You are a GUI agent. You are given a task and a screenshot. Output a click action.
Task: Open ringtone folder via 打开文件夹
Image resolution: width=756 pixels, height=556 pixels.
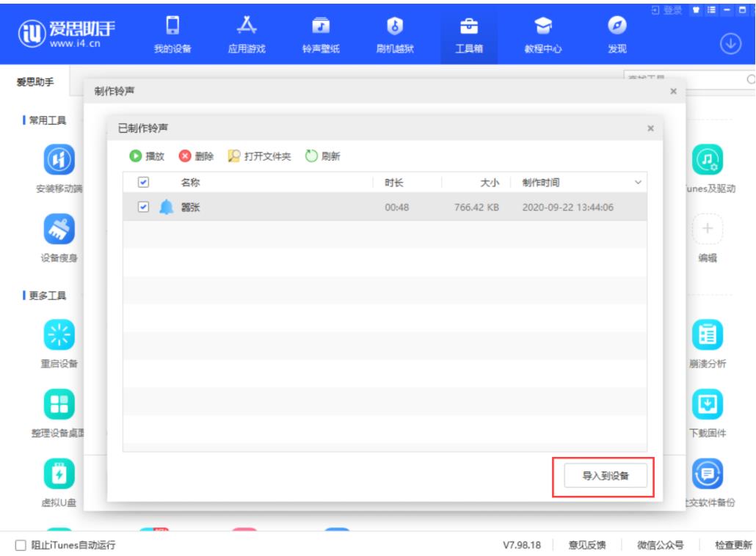pyautogui.click(x=234, y=156)
